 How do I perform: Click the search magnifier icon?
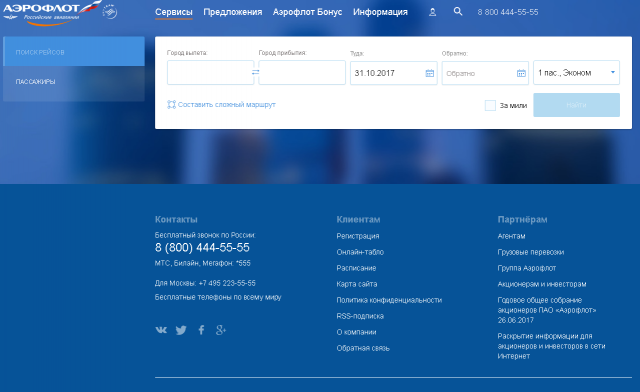458,11
